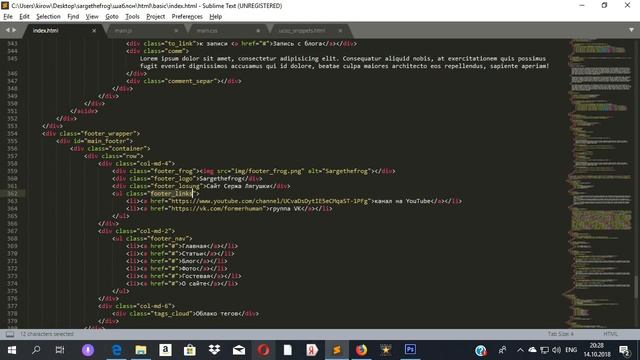This screenshot has height=360, width=640.
Task: Open Yandex browser from the taskbar
Action: tap(312, 350)
